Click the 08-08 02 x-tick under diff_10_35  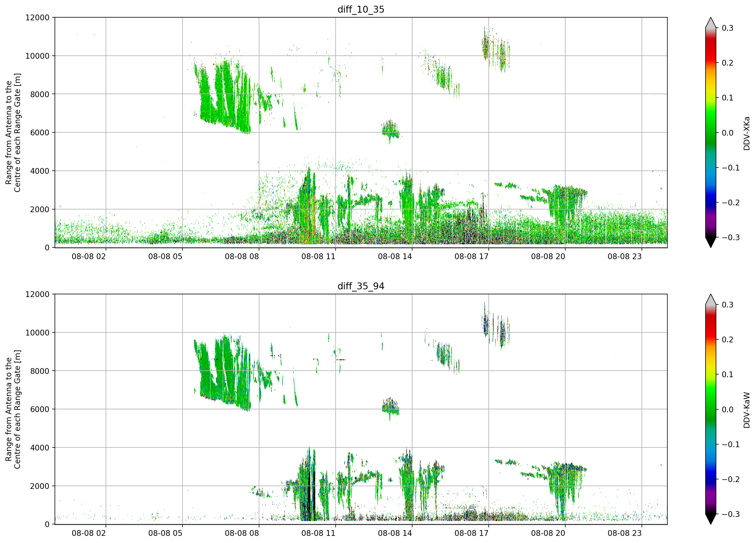[x=89, y=256]
